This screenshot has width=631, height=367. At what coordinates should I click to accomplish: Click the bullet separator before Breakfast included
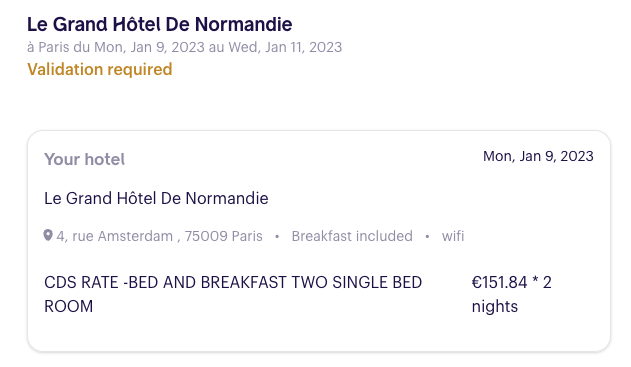click(x=277, y=236)
